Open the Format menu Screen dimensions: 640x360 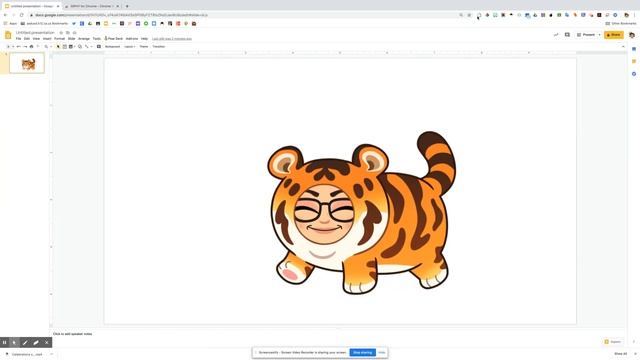[60, 38]
